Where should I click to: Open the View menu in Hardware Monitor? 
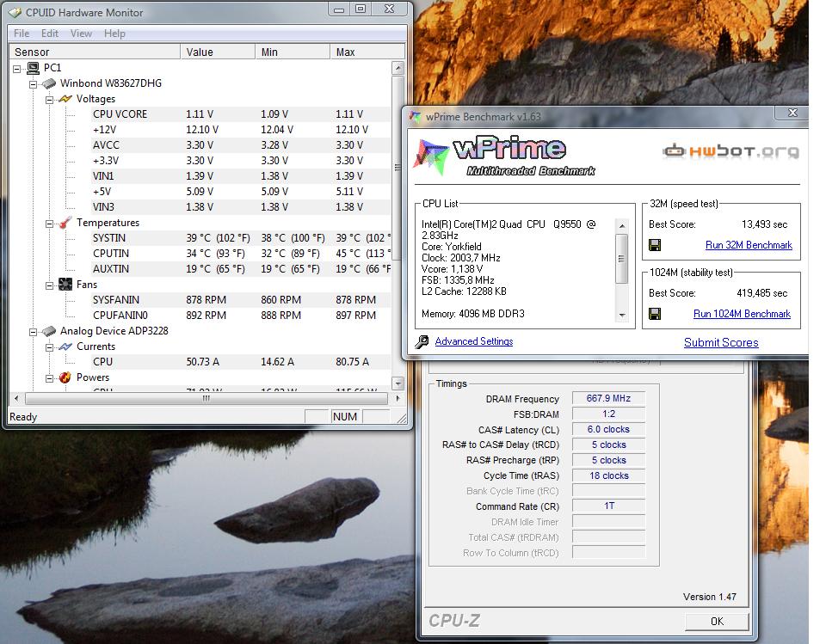tap(81, 34)
